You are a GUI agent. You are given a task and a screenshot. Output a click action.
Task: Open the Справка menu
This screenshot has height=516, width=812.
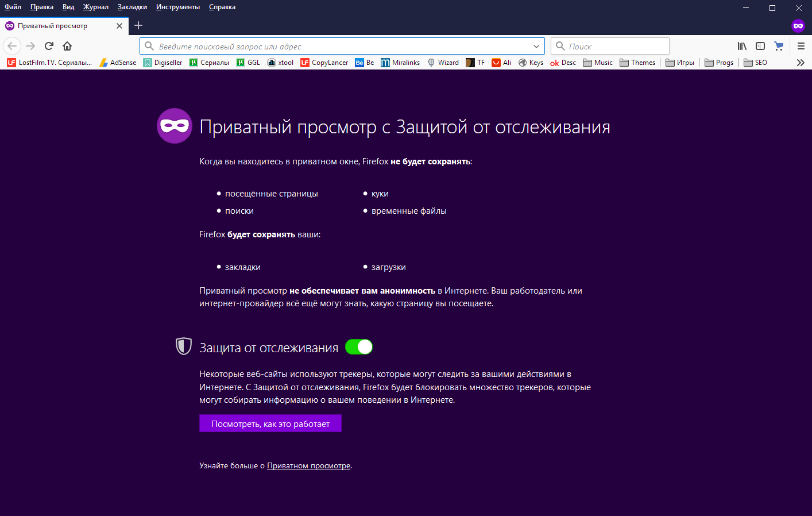[x=222, y=7]
